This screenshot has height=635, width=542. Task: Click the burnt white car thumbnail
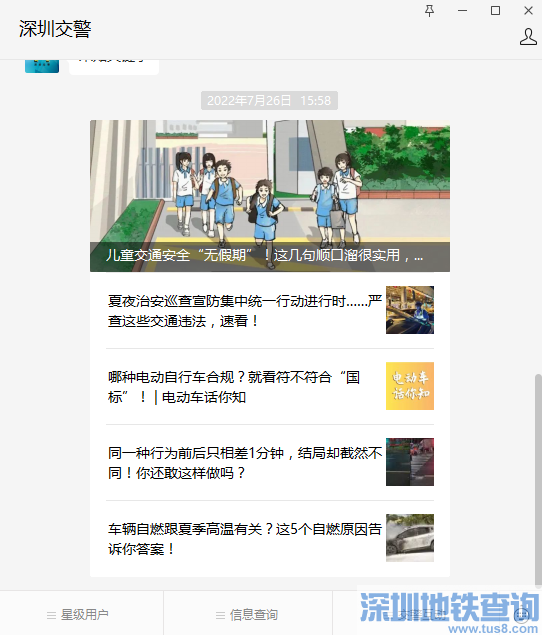[410, 538]
